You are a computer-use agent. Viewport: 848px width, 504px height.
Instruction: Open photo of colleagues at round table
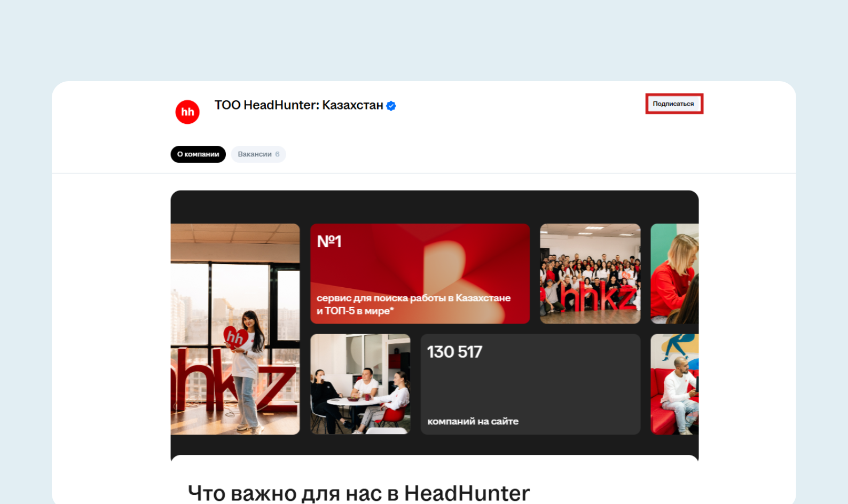(x=360, y=384)
